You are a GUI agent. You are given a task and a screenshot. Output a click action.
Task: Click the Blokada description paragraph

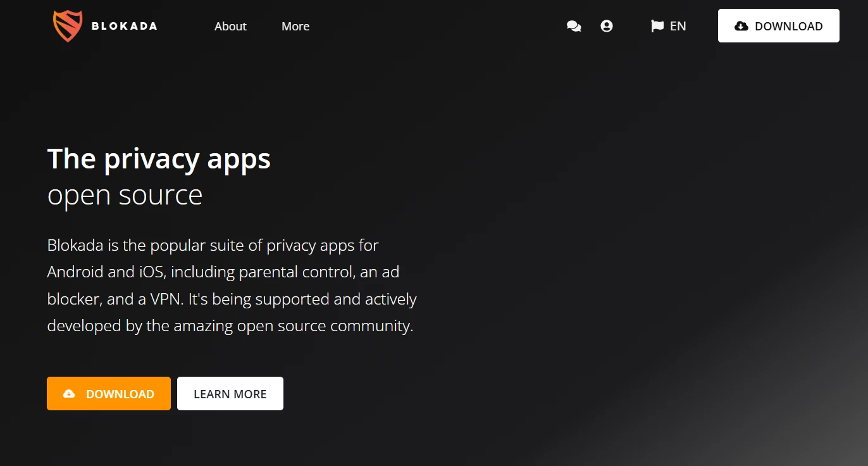pyautogui.click(x=232, y=286)
